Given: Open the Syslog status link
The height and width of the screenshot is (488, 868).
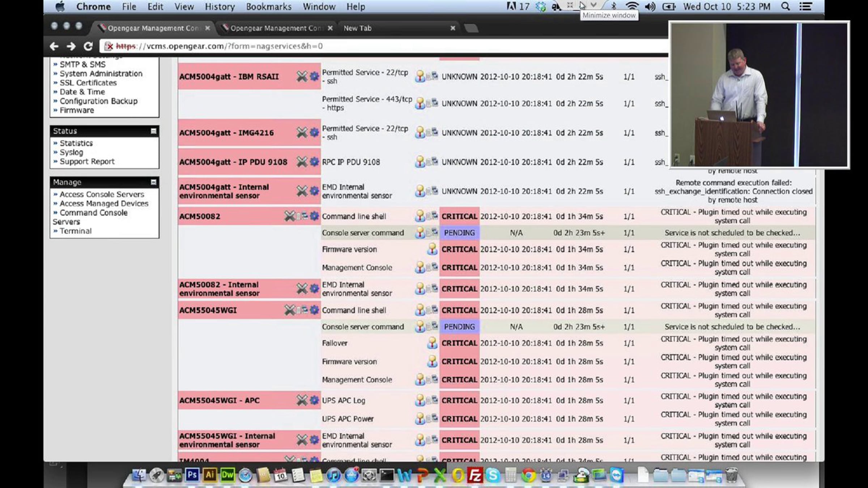Looking at the screenshot, I should coord(71,152).
